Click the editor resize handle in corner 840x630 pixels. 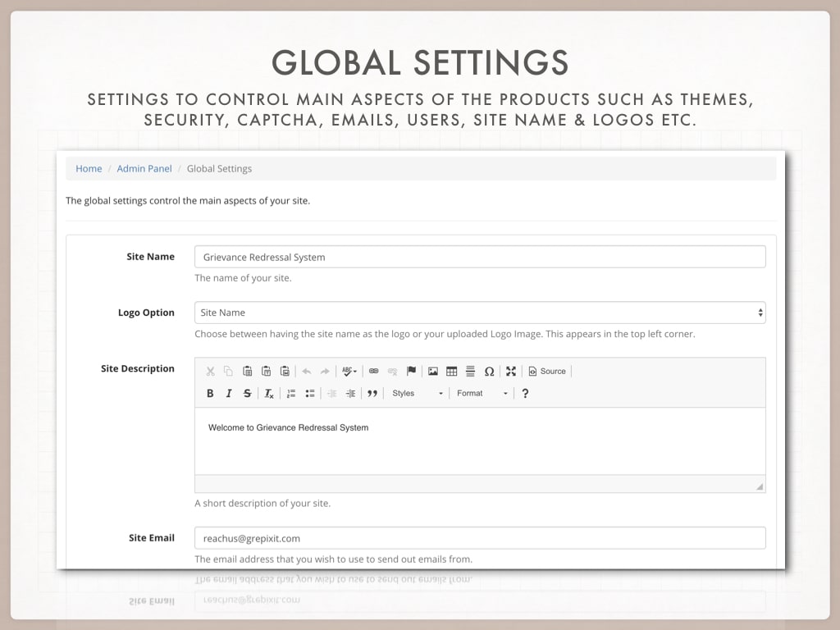point(760,486)
